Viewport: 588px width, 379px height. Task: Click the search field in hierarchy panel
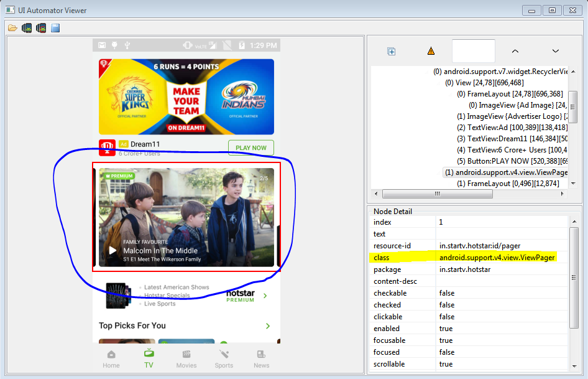coord(473,51)
